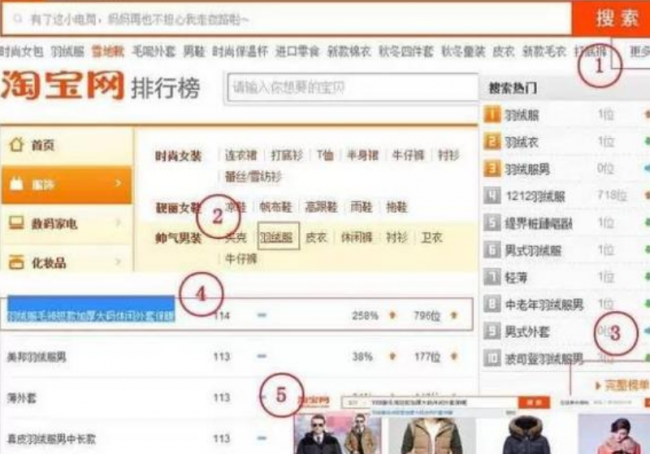
Task: Click the 时尚女包 hot keyword link
Action: (22, 52)
